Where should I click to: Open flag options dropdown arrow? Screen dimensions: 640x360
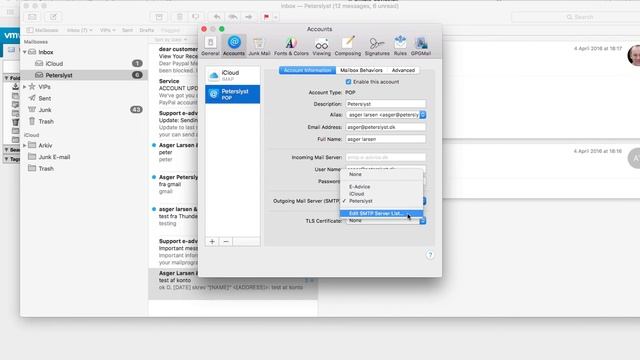pos(276,17)
